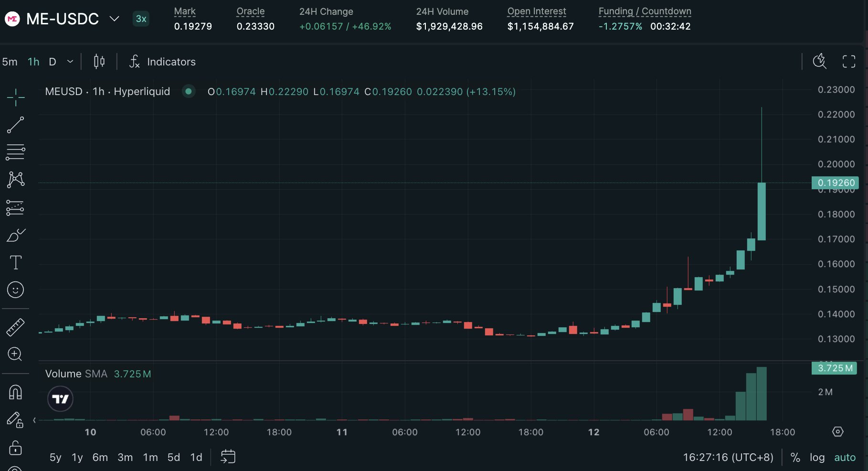
Task: Set the date range to 1m
Action: 150,458
